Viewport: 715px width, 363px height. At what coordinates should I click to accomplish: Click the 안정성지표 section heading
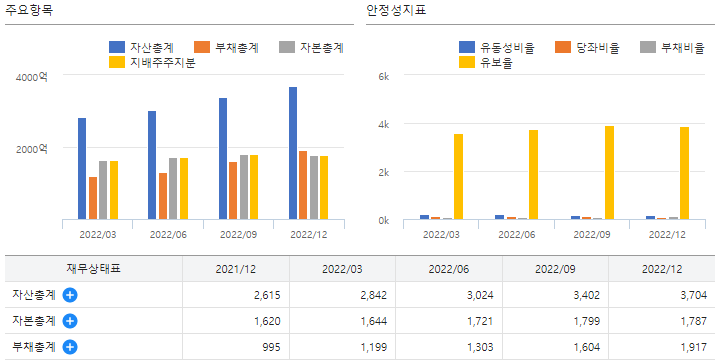coord(396,10)
